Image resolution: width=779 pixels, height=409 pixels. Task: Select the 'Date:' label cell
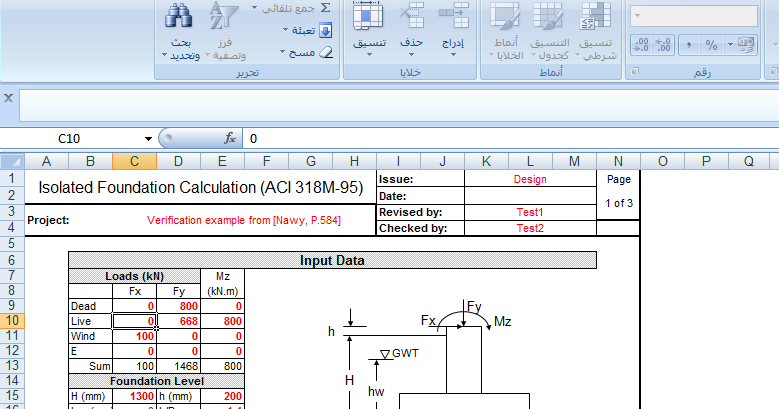[420, 196]
